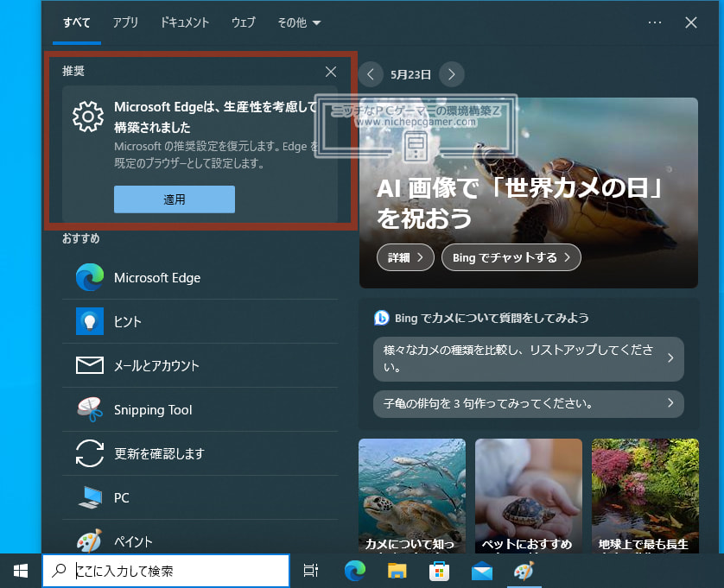Click the 詳細 button on the turtle image

405,257
